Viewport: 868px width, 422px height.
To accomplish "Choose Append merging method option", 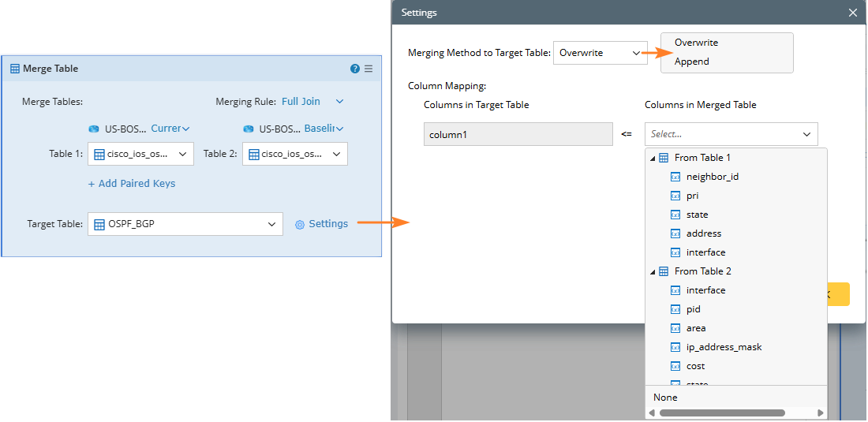I will [x=691, y=62].
